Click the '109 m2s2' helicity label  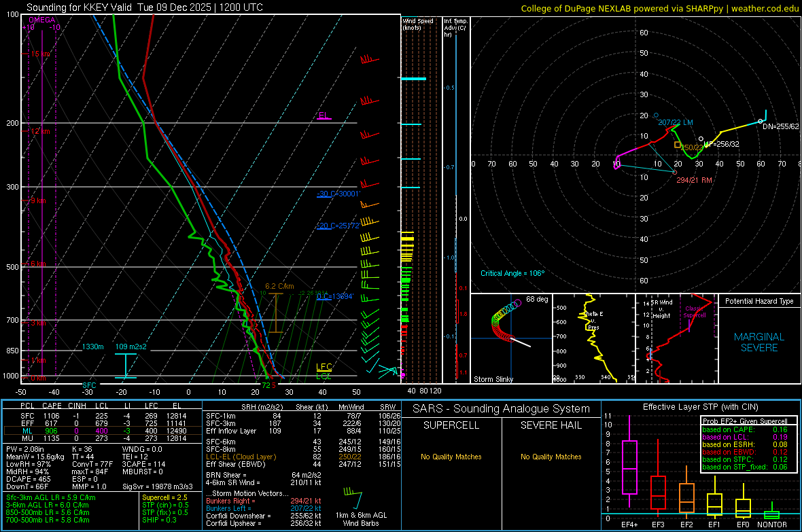click(x=130, y=347)
